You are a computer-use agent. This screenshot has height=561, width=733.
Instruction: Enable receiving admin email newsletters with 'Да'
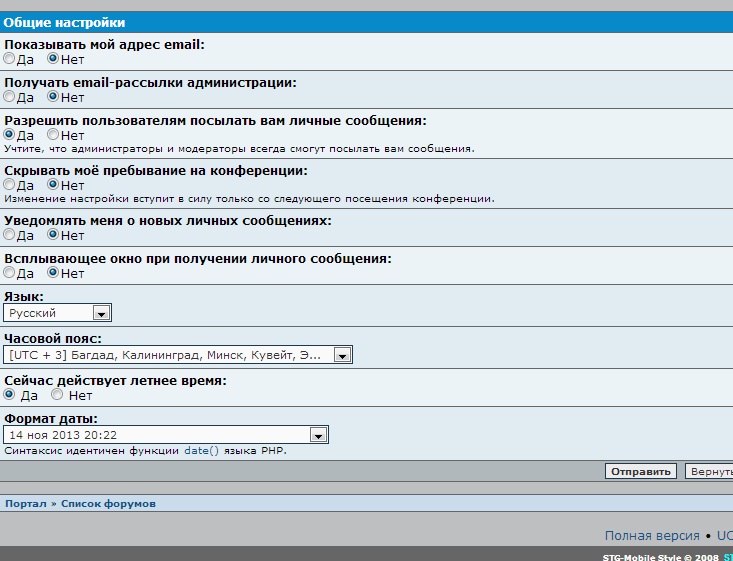(10, 97)
